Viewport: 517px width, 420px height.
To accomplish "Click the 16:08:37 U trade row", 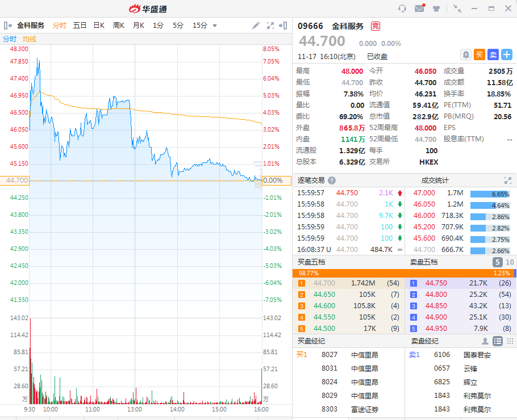I will click(x=349, y=250).
